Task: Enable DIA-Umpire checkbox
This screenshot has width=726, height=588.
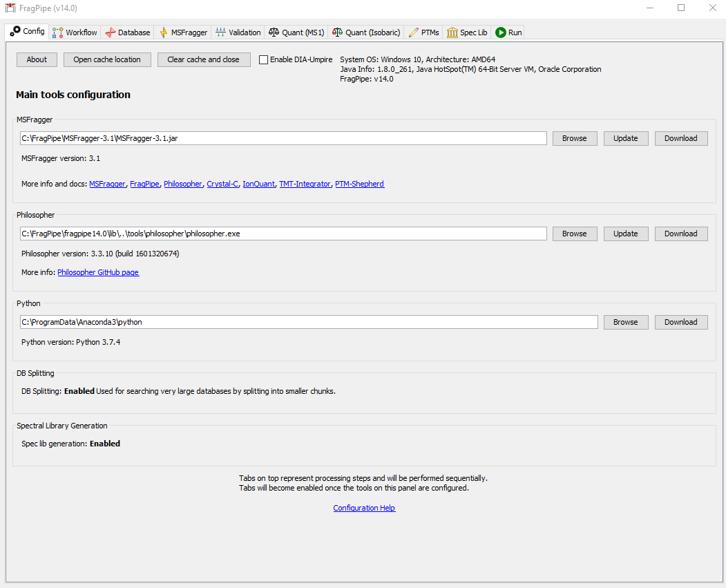Action: (x=263, y=59)
